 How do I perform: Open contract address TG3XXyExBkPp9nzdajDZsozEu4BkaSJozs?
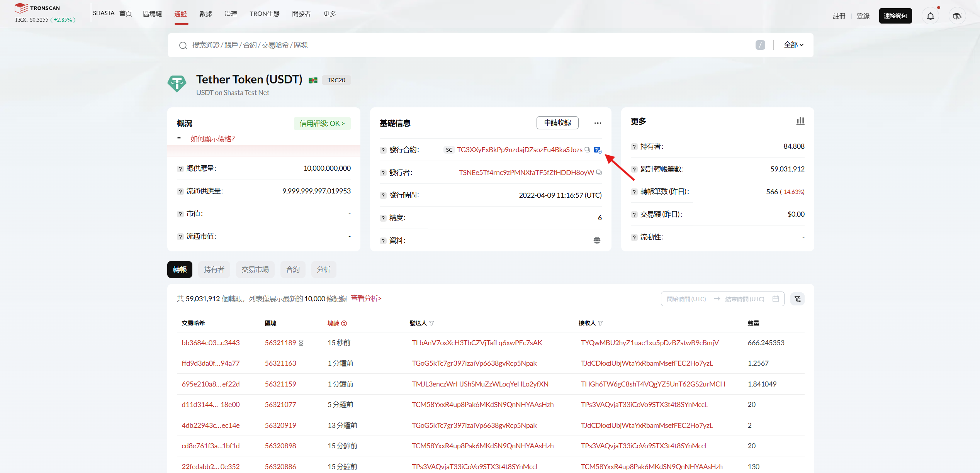coord(520,150)
